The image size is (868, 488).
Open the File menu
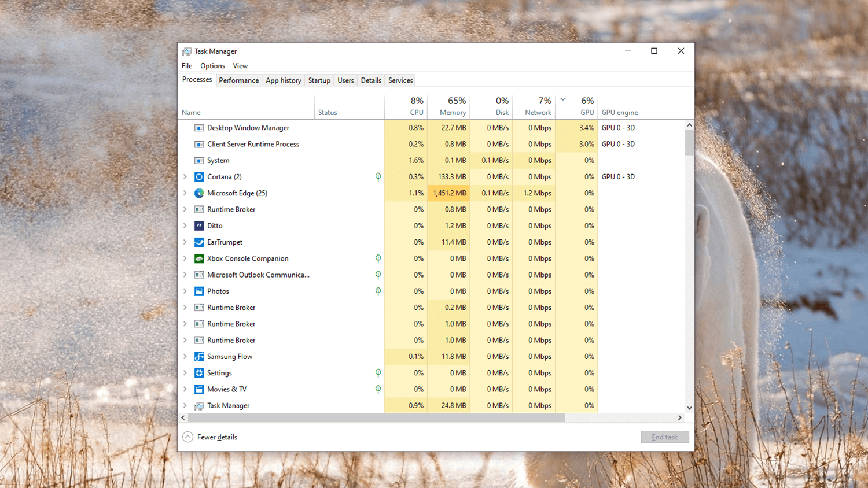pyautogui.click(x=187, y=66)
